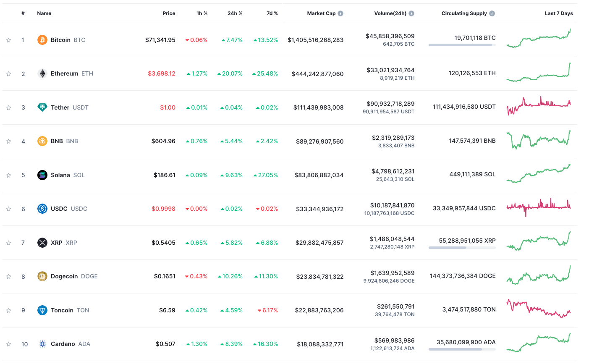The height and width of the screenshot is (364, 589).
Task: Sort by the Name column header
Action: coord(44,13)
